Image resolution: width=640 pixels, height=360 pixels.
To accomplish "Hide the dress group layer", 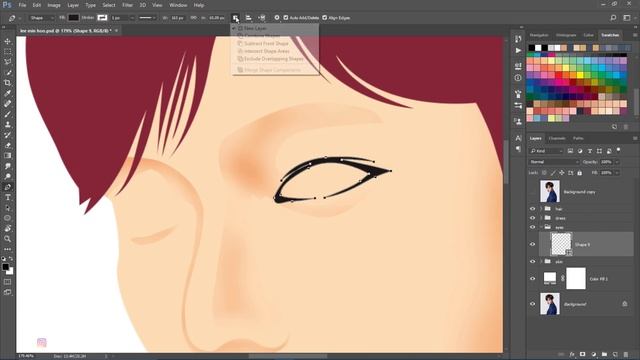I will pos(532,218).
